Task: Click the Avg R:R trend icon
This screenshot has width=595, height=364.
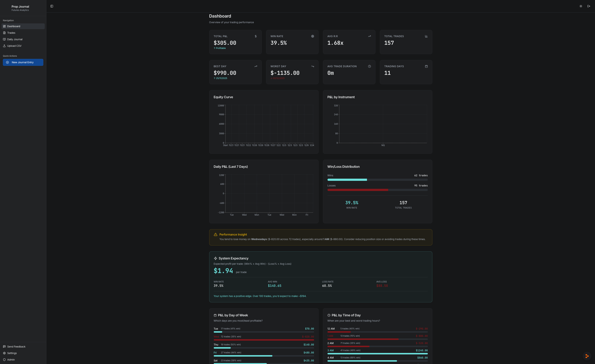Action: coord(369,36)
